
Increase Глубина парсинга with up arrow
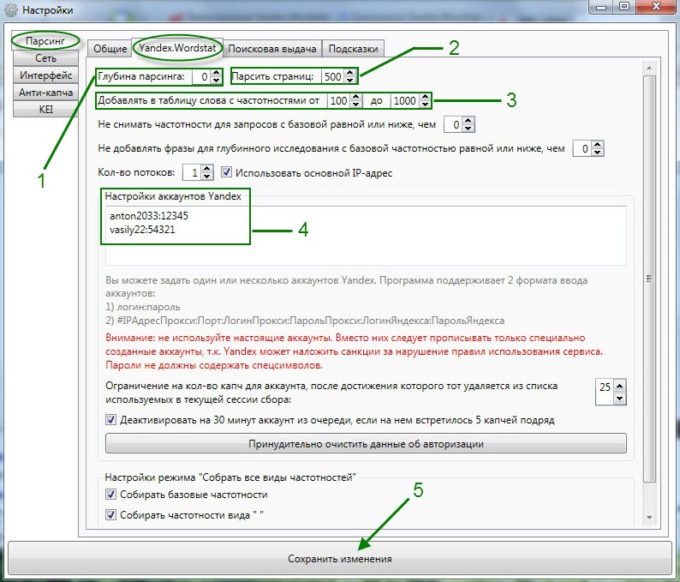tap(216, 74)
